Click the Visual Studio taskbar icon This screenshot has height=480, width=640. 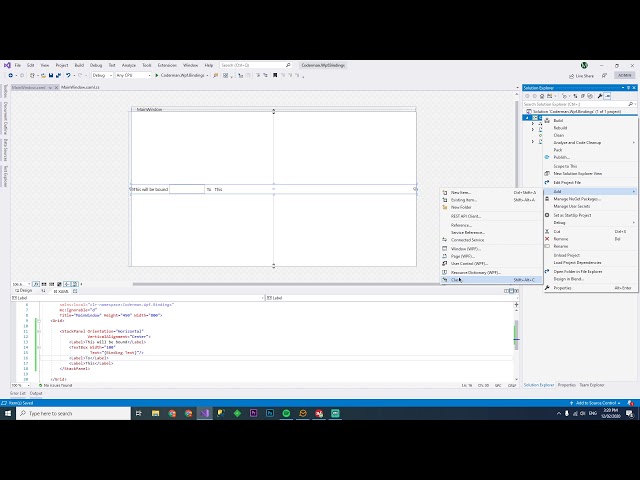coord(204,413)
